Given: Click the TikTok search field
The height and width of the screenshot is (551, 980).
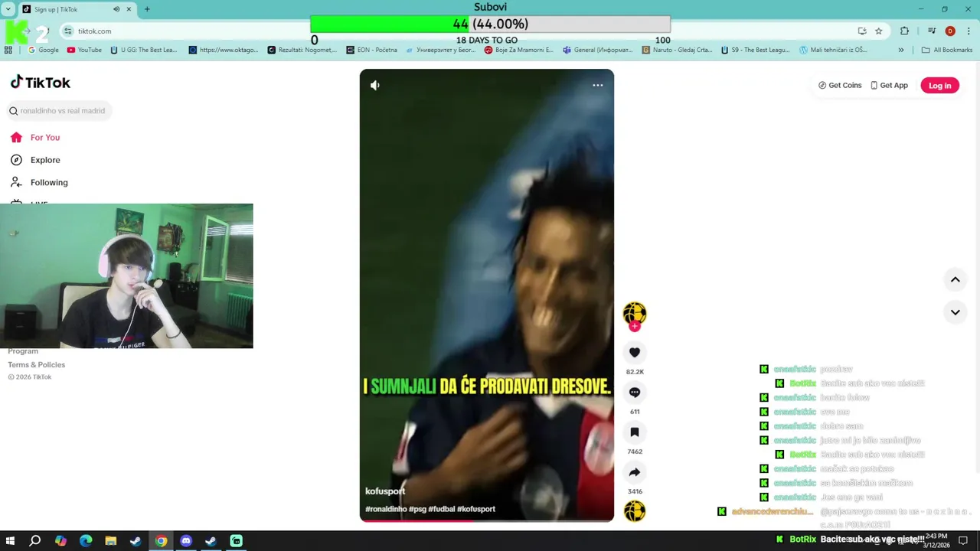Looking at the screenshot, I should [x=60, y=111].
